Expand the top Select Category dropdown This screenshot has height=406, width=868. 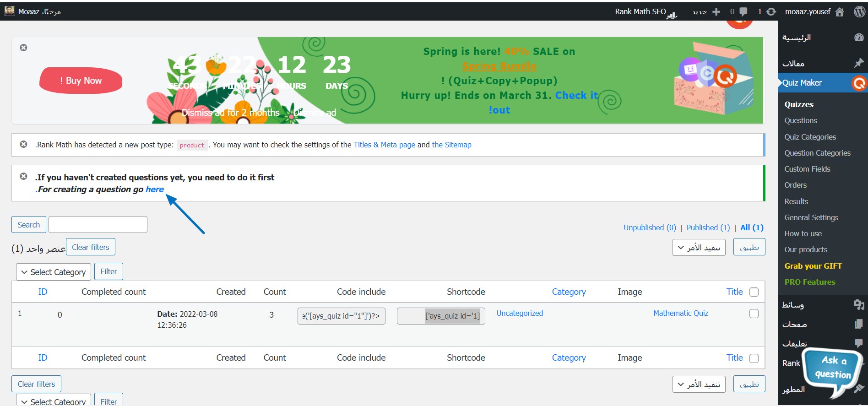(54, 272)
